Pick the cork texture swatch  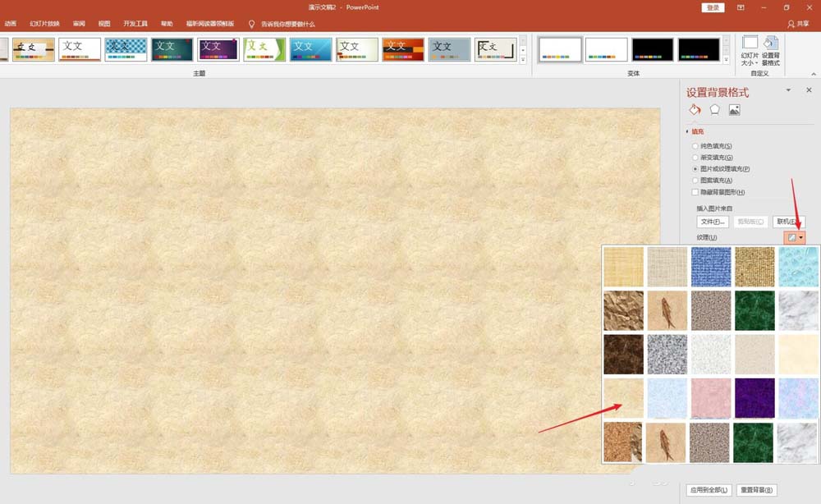point(622,442)
